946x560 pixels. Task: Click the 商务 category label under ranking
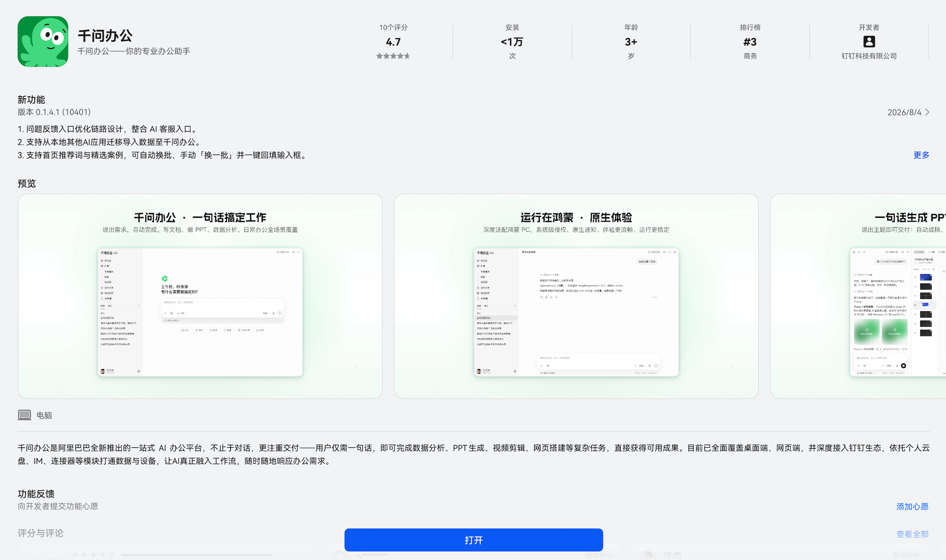tap(750, 56)
